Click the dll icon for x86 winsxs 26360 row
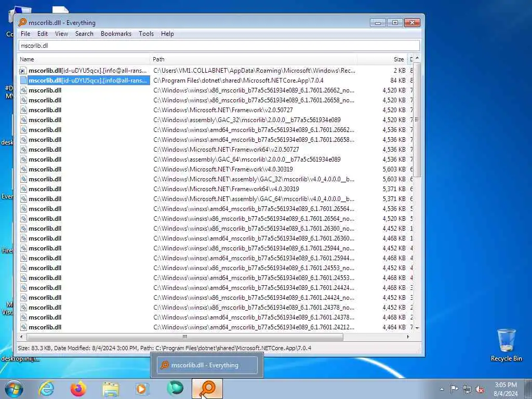Viewport: 532px width, 399px height. [23, 229]
